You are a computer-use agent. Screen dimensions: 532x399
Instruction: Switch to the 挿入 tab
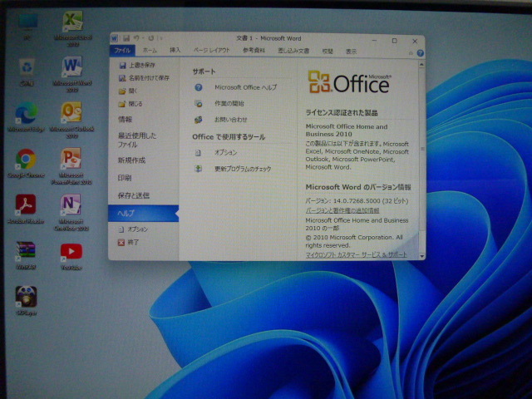(175, 51)
